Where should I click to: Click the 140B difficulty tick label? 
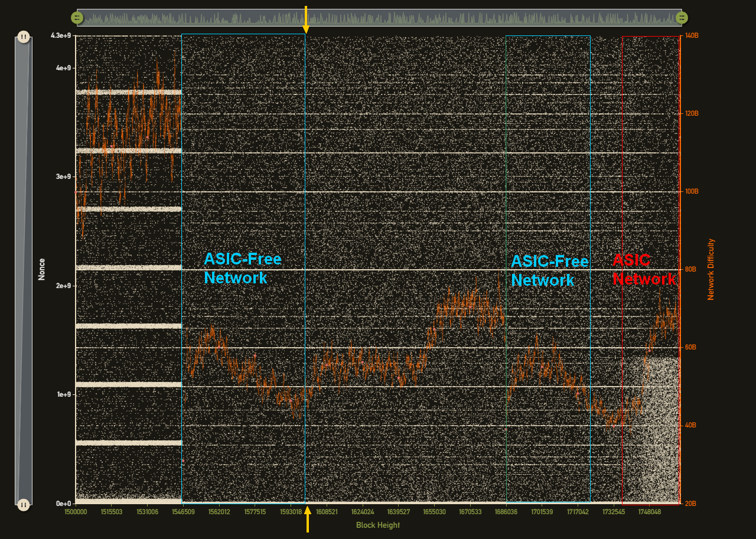690,35
